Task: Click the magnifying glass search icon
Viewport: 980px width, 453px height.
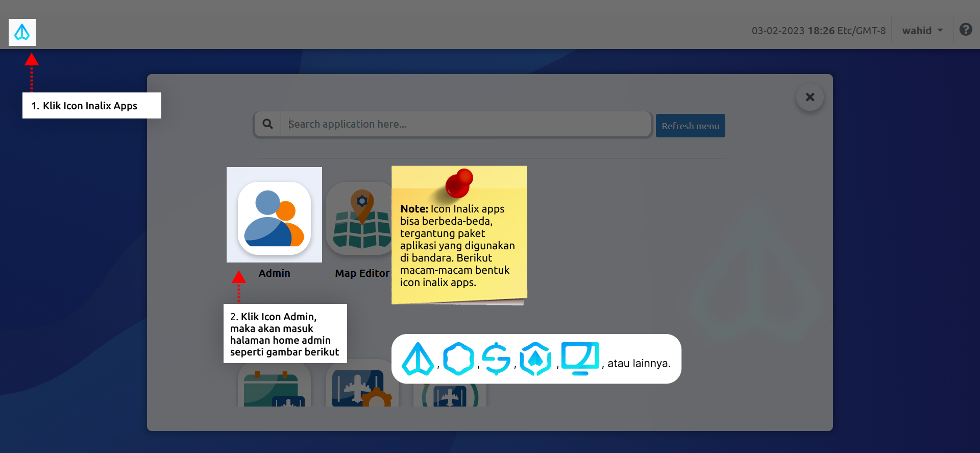Action: point(267,124)
